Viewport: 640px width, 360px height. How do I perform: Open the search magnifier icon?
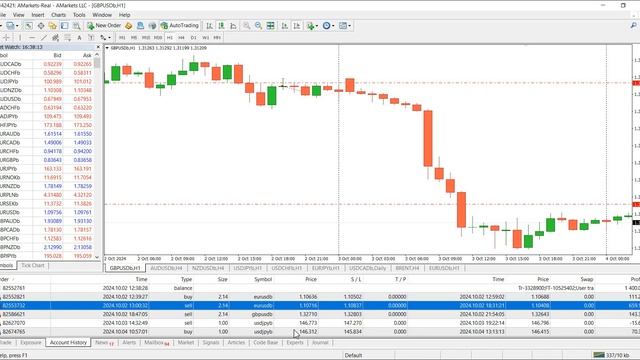633,26
